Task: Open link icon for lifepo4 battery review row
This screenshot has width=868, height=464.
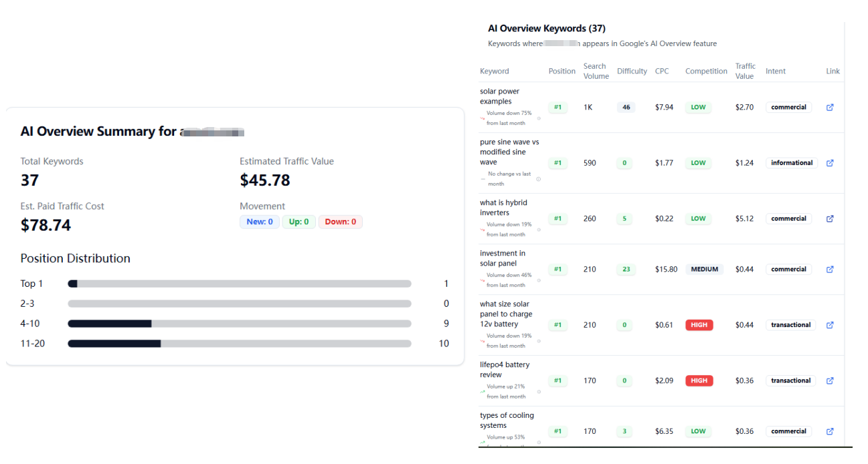Action: click(x=830, y=380)
